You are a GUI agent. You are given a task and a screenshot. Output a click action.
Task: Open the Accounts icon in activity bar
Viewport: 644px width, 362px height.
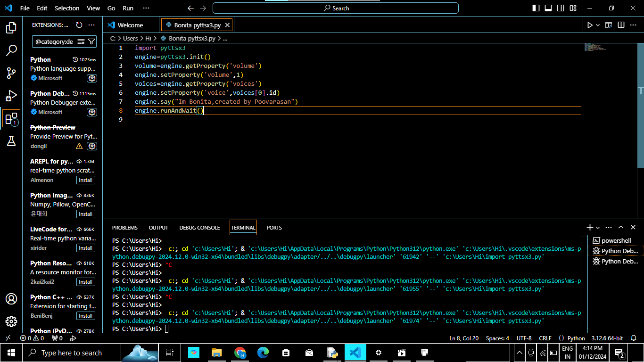coord(11,299)
